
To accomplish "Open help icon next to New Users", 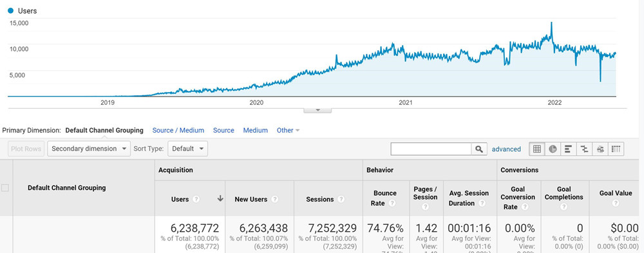I will click(275, 199).
